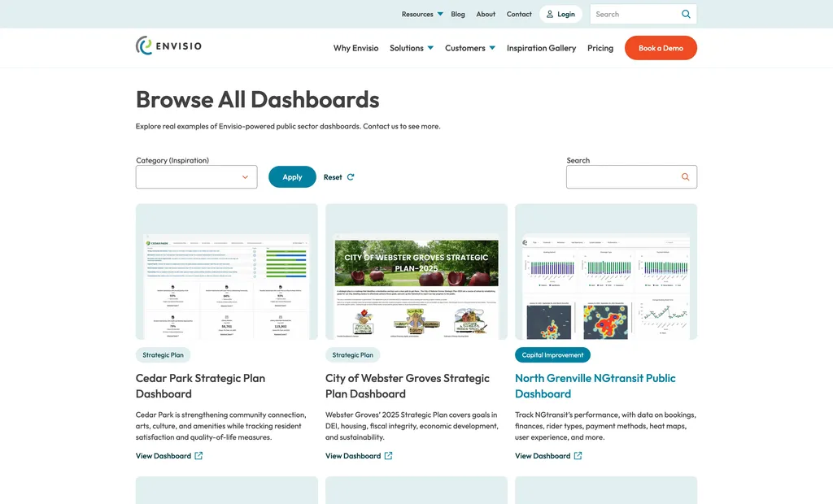Click the Reset refresh icon
Viewport: 833px width, 504px height.
click(351, 177)
